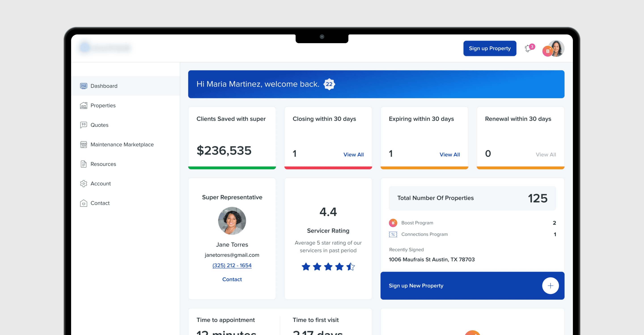Image resolution: width=644 pixels, height=335 pixels.
Task: Select Maintenance Marketplace menu item
Action: tap(122, 144)
